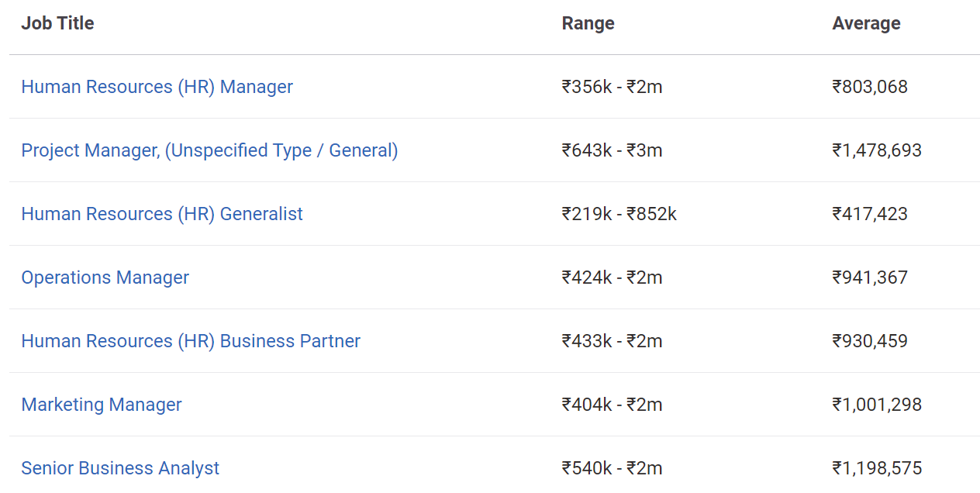The height and width of the screenshot is (493, 980).
Task: Open the Senior Business Analyst link
Action: (x=120, y=468)
